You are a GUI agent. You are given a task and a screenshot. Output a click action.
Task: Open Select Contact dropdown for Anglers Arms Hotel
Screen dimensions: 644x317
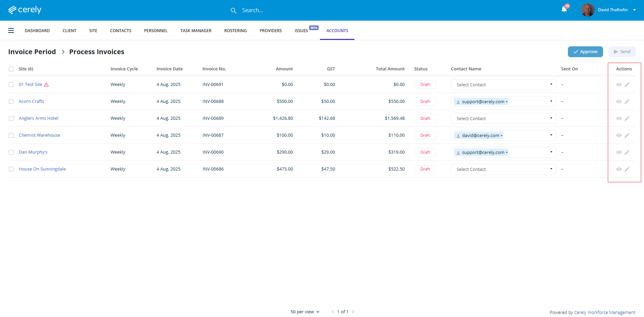(503, 118)
